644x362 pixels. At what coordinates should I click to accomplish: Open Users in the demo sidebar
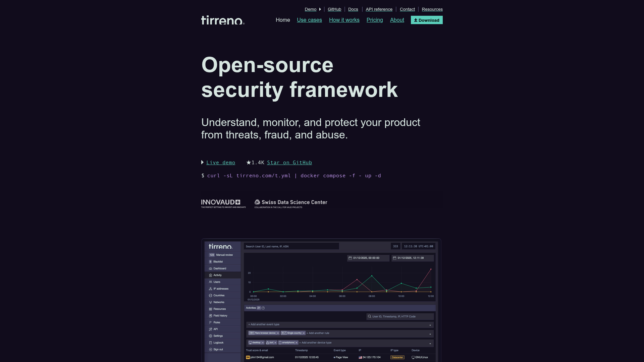222,282
